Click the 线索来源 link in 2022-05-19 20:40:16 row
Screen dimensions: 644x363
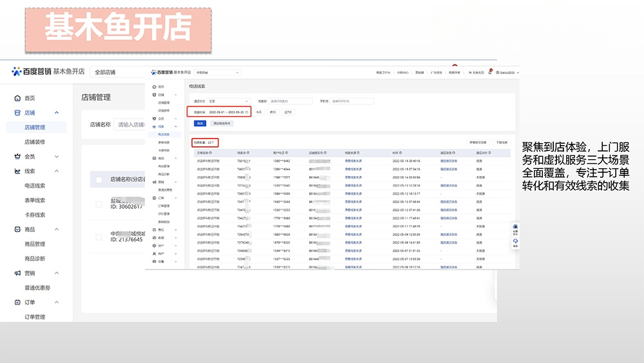(x=353, y=161)
